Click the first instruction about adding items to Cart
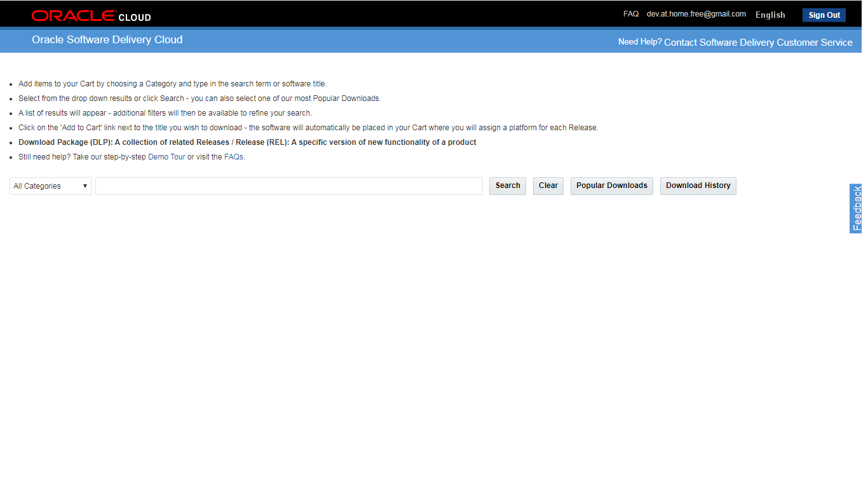868x488 pixels. [172, 84]
